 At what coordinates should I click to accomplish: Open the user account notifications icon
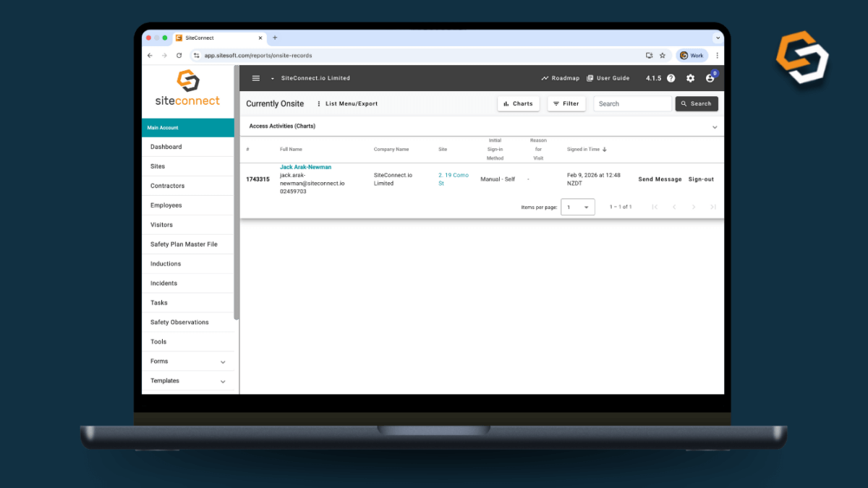point(710,78)
